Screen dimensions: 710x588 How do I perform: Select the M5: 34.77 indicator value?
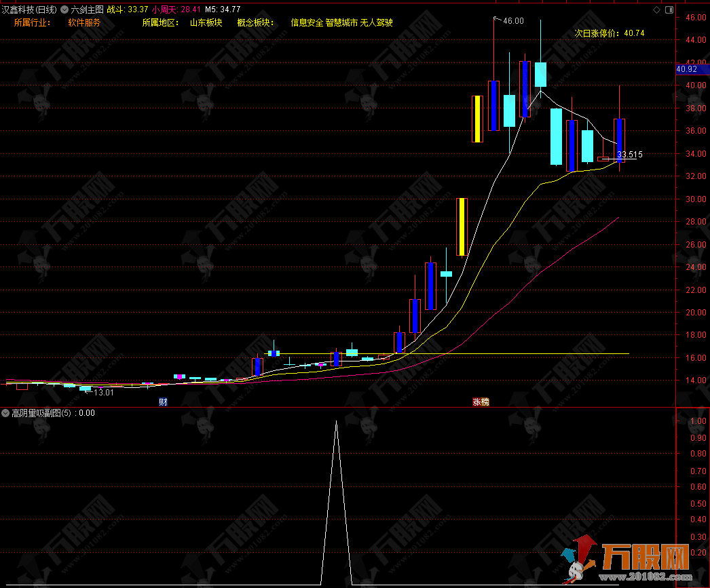pyautogui.click(x=223, y=9)
